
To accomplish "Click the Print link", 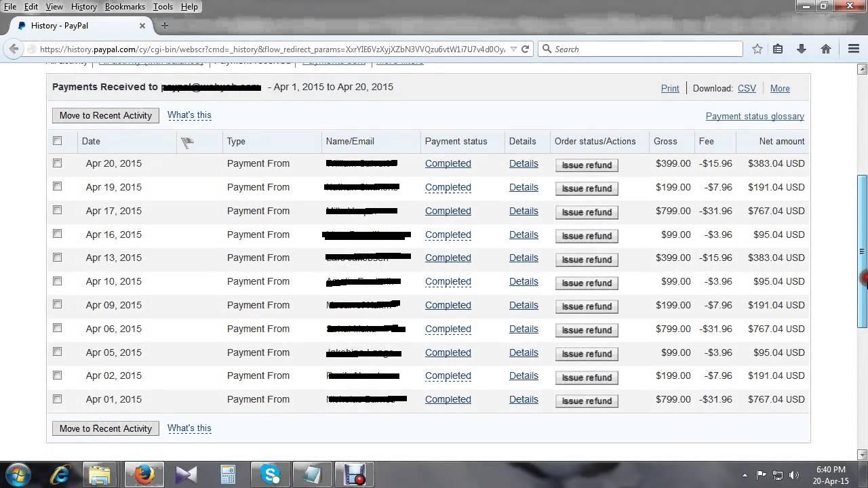I will pyautogui.click(x=670, y=89).
